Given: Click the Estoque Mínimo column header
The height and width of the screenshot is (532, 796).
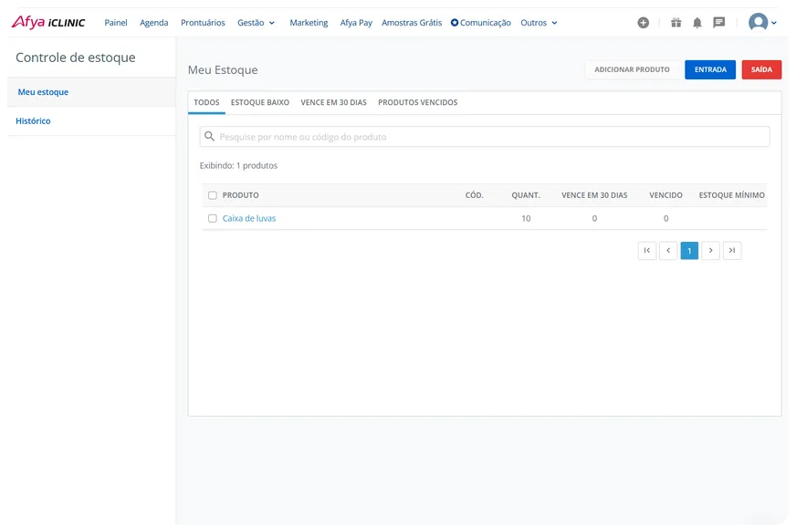Looking at the screenshot, I should [x=731, y=195].
